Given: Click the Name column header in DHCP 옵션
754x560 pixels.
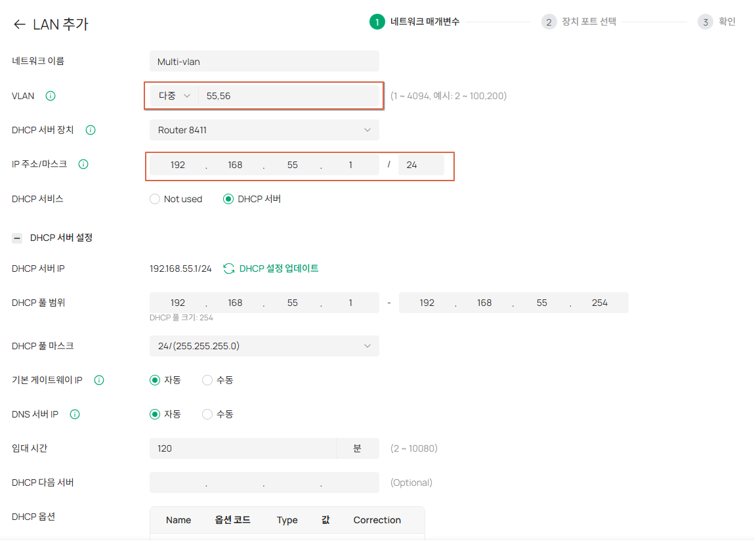Looking at the screenshot, I should [178, 520].
